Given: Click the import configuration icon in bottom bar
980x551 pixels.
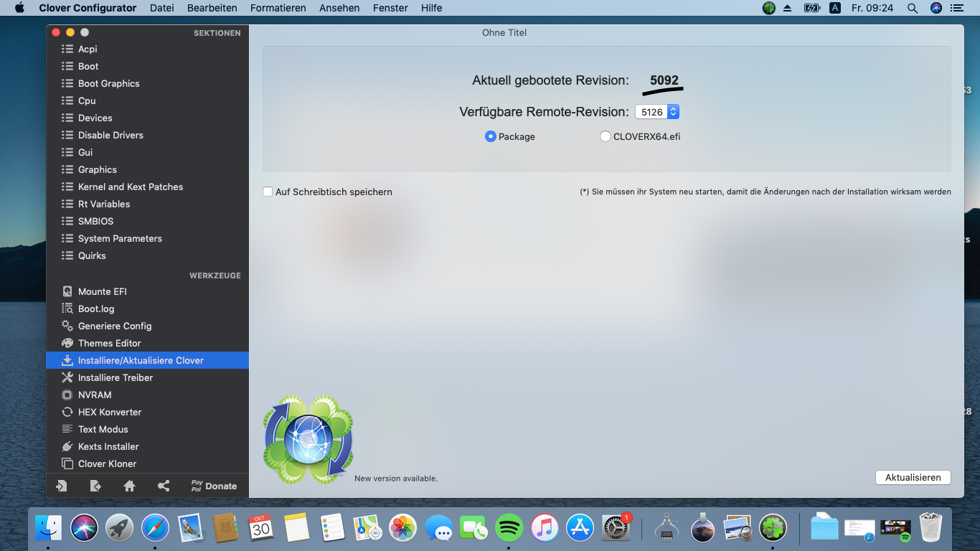Looking at the screenshot, I should click(61, 486).
